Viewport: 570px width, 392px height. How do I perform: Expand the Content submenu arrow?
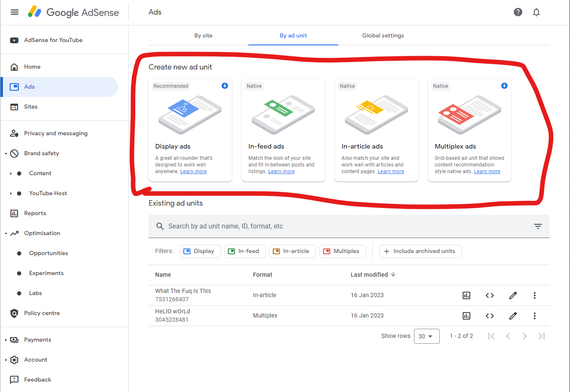(11, 174)
